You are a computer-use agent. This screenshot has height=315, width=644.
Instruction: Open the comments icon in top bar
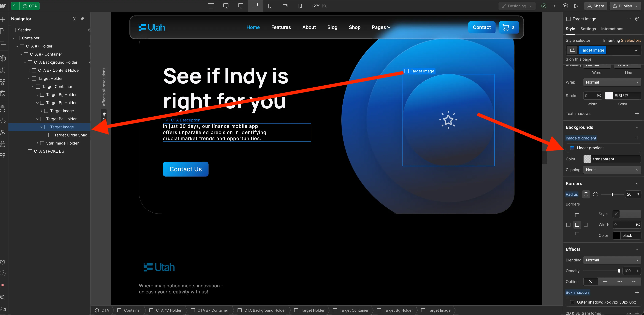coord(565,6)
